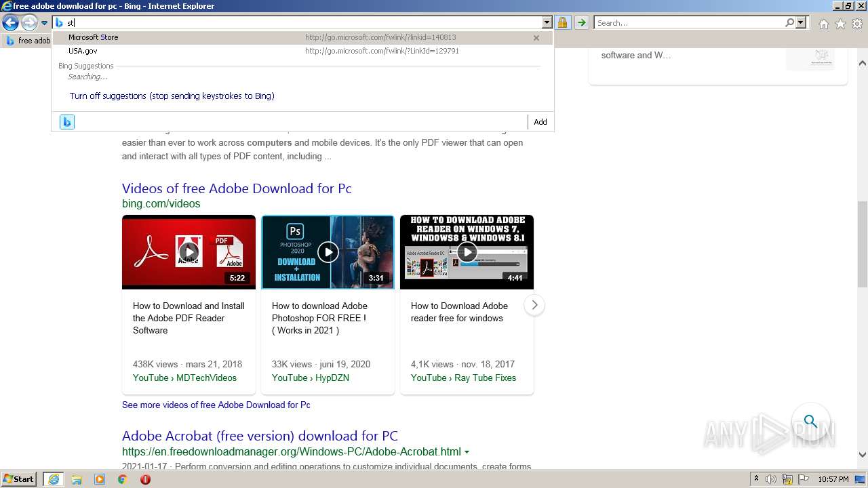
Task: Click YouTube › Ray Tube Fixes source
Action: [x=463, y=378]
